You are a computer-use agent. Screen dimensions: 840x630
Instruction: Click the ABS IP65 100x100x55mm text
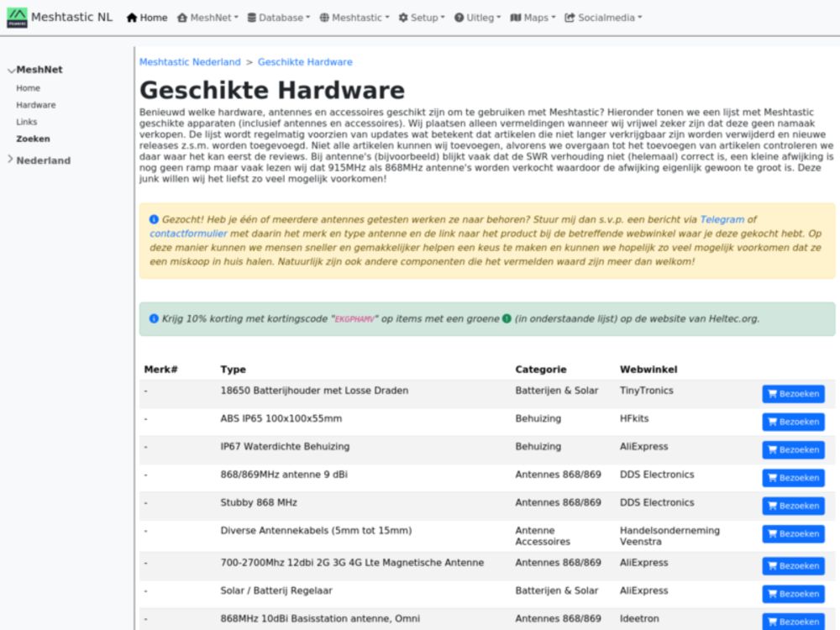coord(281,418)
